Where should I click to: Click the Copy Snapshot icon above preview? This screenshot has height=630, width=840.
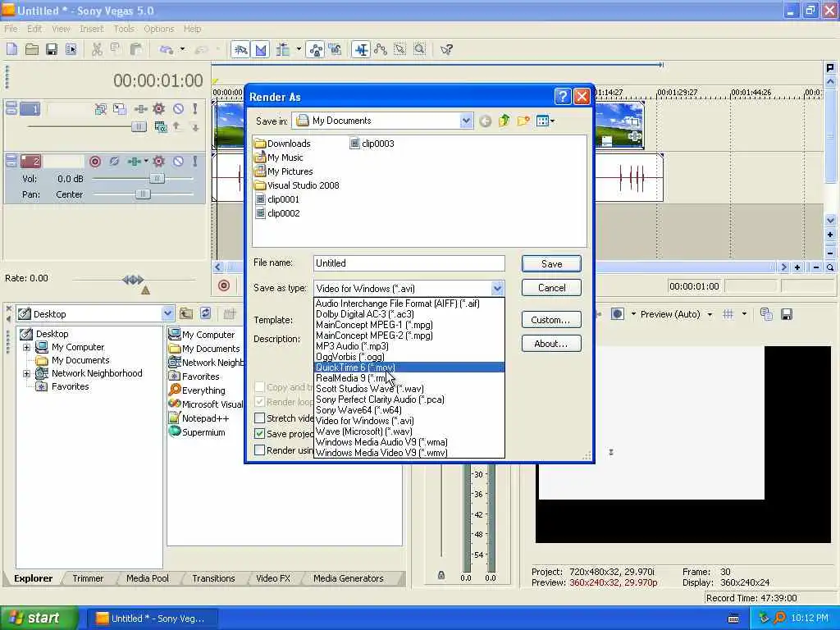[766, 314]
